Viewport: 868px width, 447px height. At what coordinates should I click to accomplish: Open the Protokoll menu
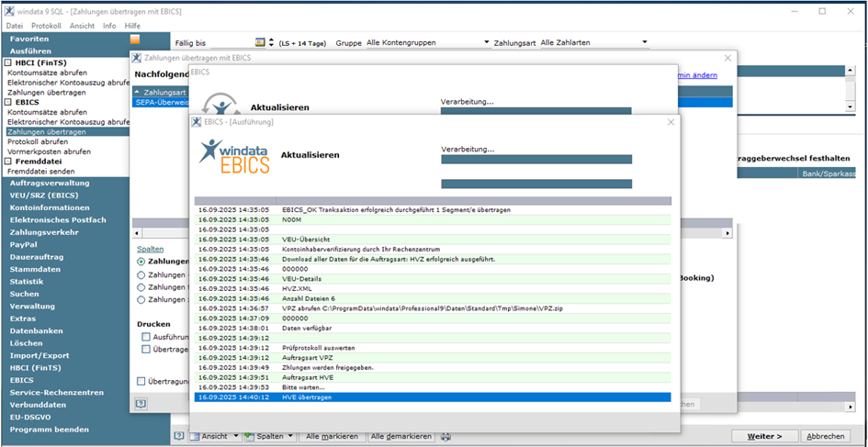pyautogui.click(x=46, y=26)
